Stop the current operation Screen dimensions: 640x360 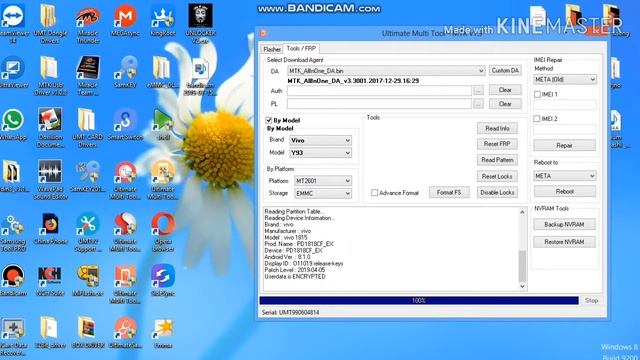(x=591, y=300)
